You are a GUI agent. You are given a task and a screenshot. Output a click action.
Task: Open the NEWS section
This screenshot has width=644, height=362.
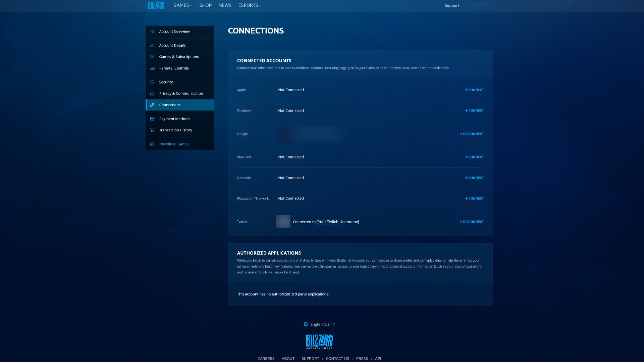click(225, 5)
